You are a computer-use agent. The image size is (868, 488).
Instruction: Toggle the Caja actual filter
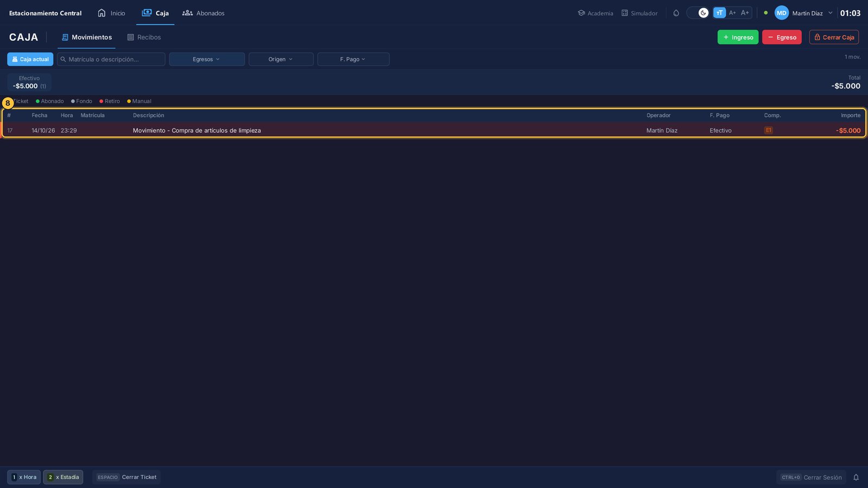30,59
